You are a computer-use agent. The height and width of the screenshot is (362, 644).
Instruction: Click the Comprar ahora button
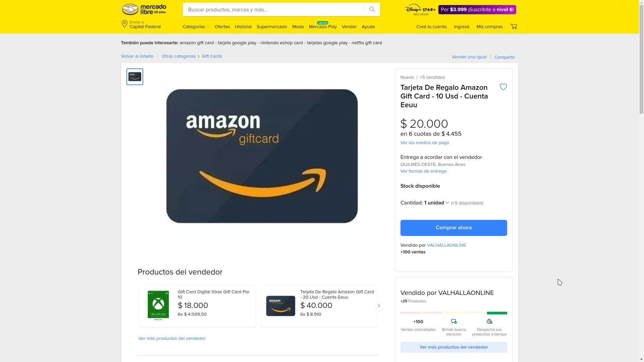tap(453, 228)
